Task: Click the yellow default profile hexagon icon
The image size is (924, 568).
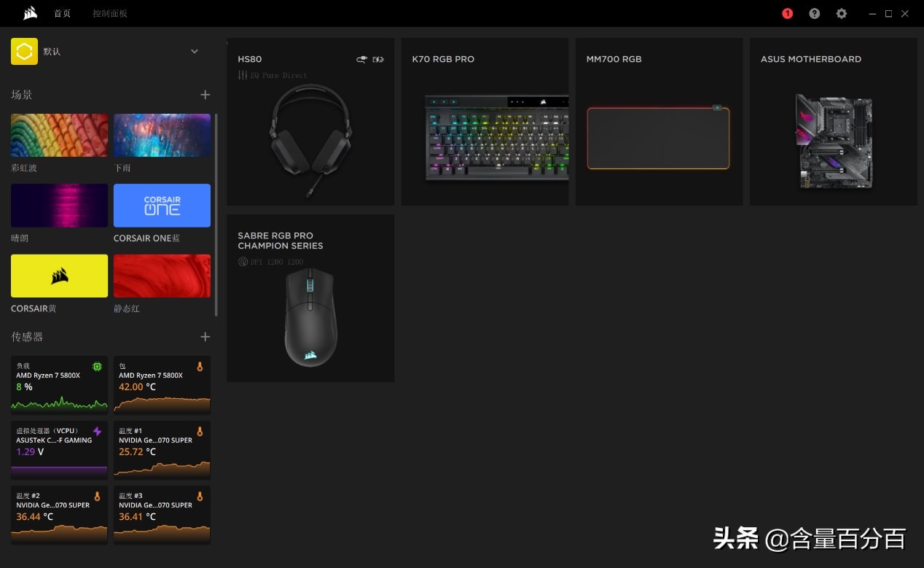Action: (24, 51)
